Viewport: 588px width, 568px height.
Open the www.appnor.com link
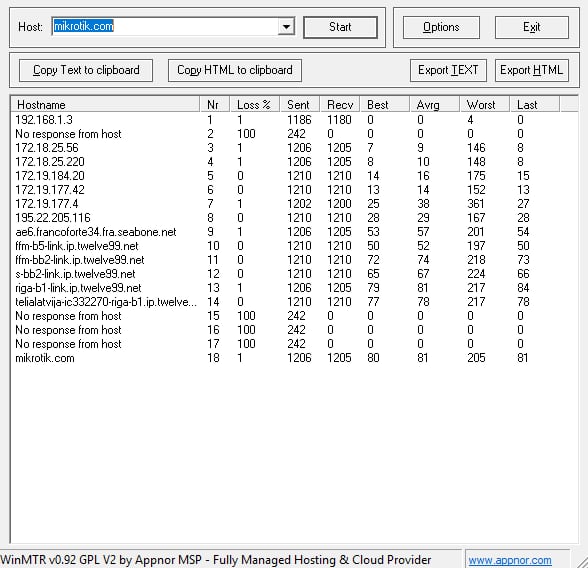[x=510, y=560]
